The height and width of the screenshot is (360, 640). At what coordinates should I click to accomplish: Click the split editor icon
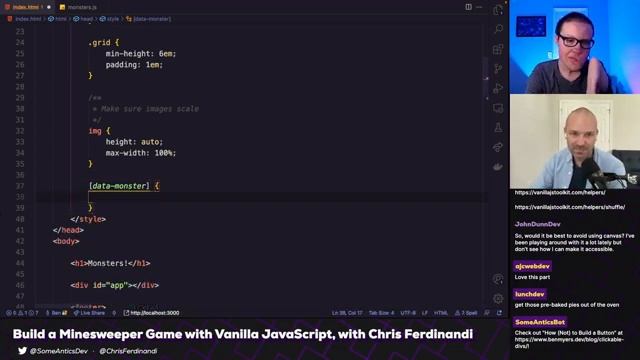[469, 7]
